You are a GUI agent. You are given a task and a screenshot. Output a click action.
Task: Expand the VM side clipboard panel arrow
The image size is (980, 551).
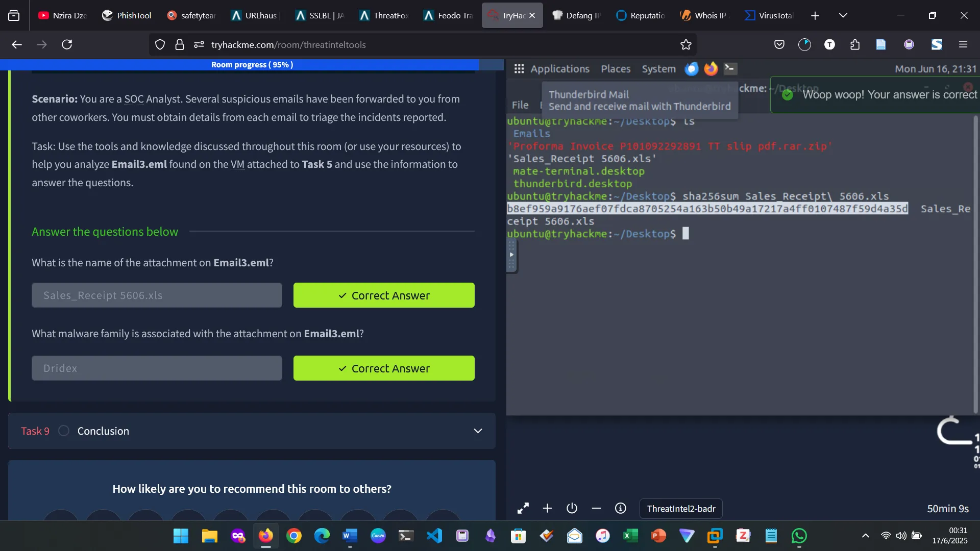coord(511,255)
